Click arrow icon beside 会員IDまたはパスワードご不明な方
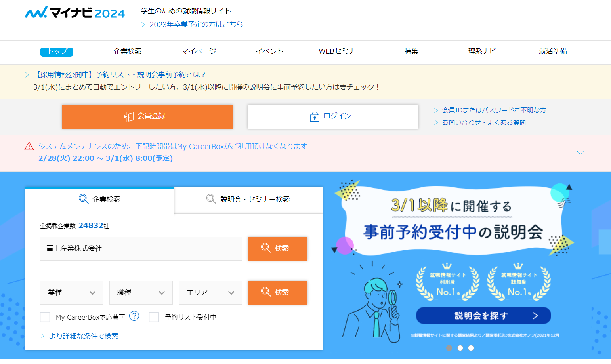611x364 pixels. tap(436, 111)
